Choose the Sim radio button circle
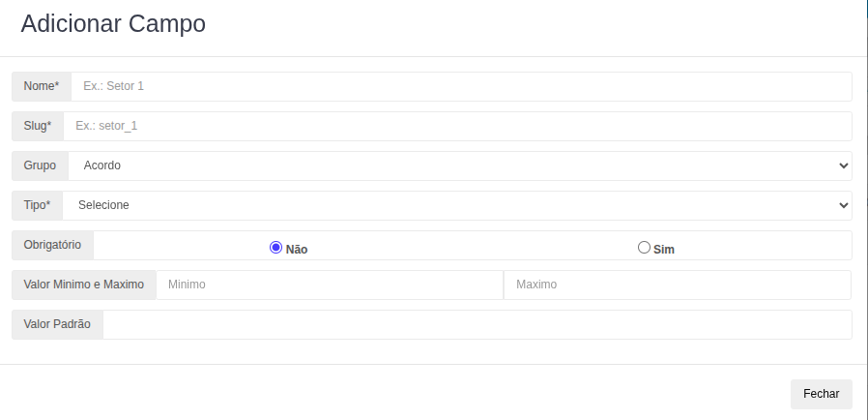This screenshot has width=868, height=420. (644, 248)
